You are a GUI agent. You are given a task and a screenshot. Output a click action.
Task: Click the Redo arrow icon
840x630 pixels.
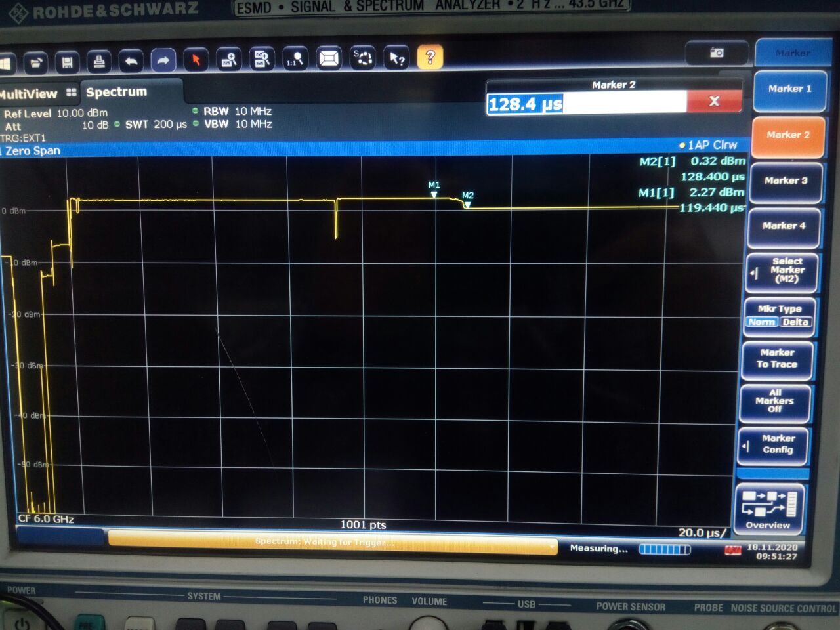[163, 60]
